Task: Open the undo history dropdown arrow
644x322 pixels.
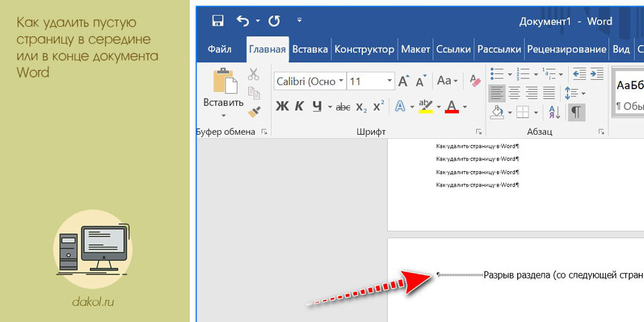Action: pyautogui.click(x=258, y=21)
